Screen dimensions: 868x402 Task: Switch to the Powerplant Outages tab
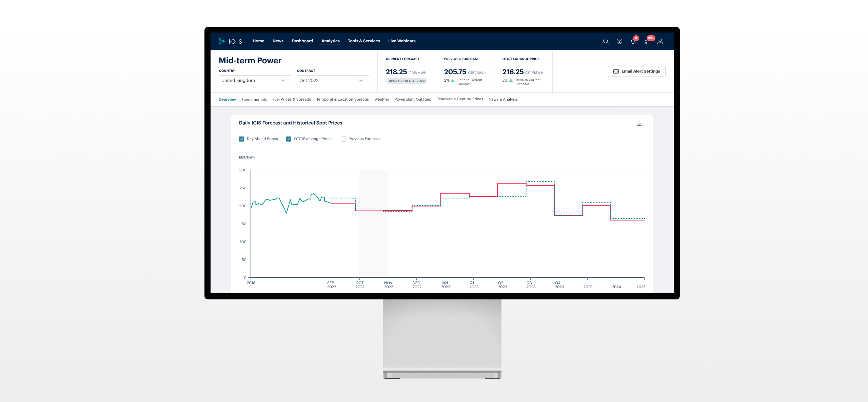pyautogui.click(x=412, y=100)
